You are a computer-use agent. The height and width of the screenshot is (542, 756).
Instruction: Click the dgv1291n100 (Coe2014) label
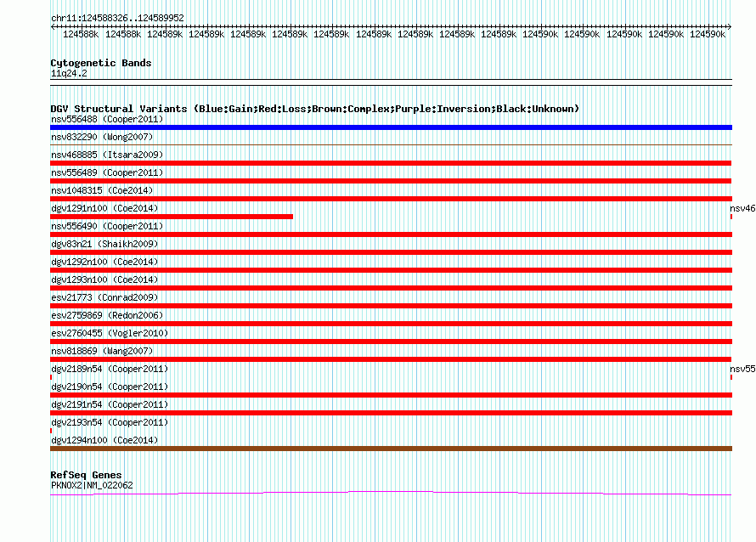[104, 208]
